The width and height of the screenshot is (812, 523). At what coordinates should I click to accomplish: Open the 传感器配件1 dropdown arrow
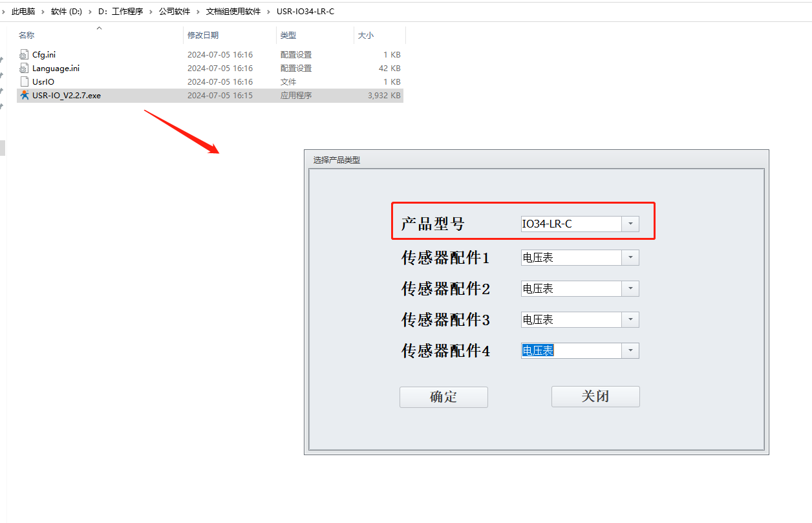pyautogui.click(x=630, y=258)
